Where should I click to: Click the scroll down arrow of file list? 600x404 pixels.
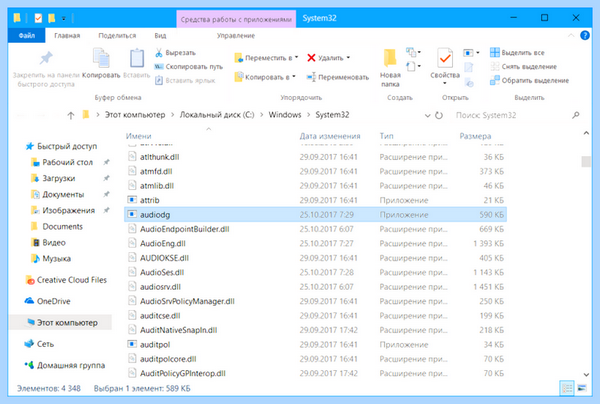[x=586, y=375]
